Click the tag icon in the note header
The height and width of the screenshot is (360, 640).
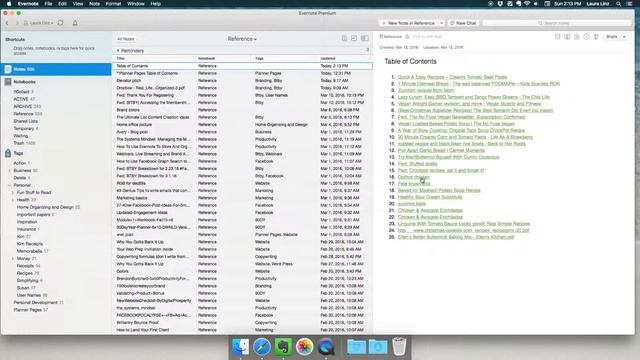point(407,37)
